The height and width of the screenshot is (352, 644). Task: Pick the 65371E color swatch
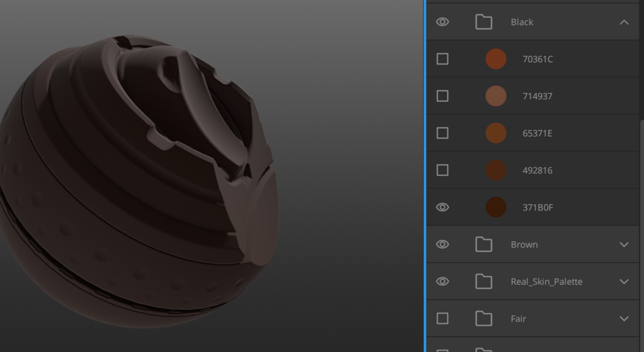click(496, 133)
